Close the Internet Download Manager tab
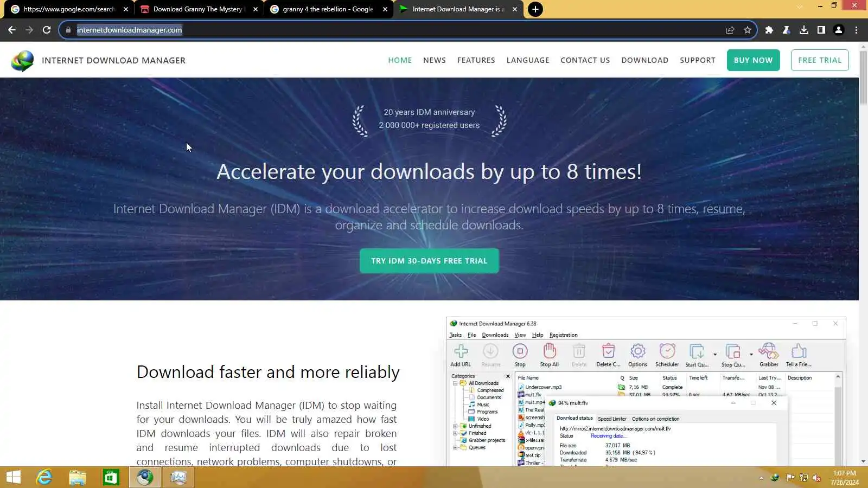Viewport: 868px width, 488px height. 515,9
